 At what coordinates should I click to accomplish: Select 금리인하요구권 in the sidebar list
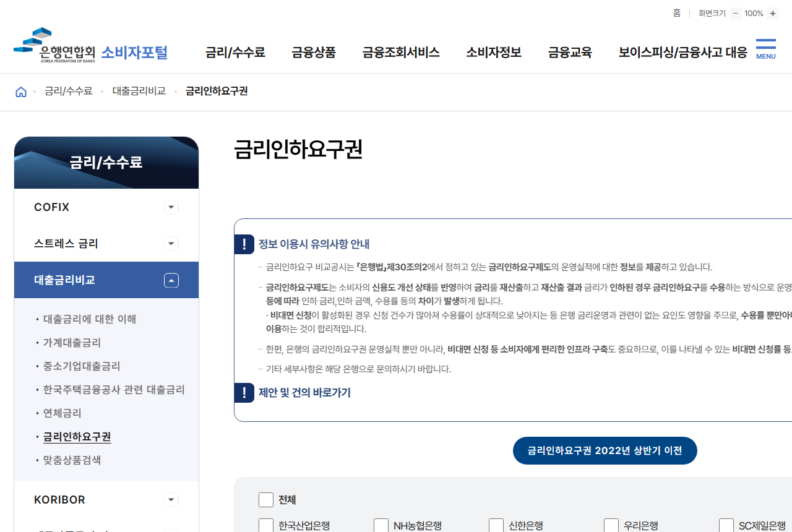(x=77, y=437)
